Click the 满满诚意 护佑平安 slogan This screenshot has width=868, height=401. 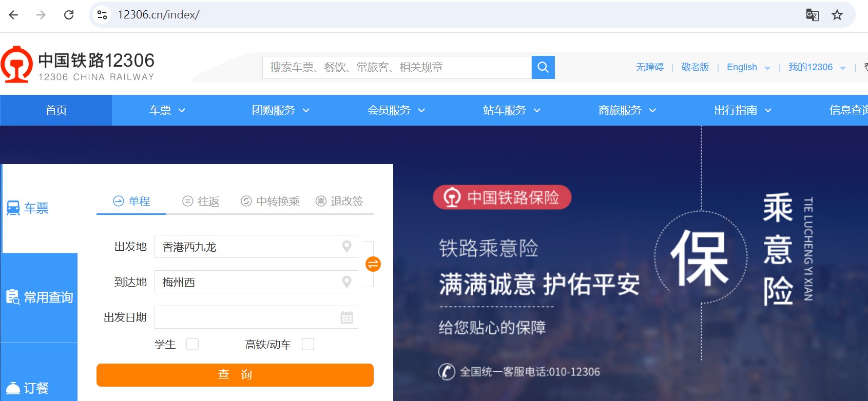tap(539, 284)
